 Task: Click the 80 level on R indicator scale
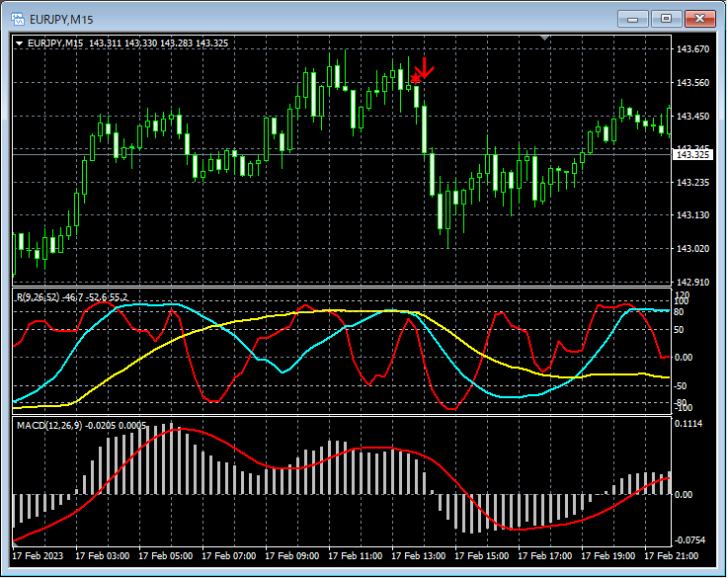tap(679, 312)
